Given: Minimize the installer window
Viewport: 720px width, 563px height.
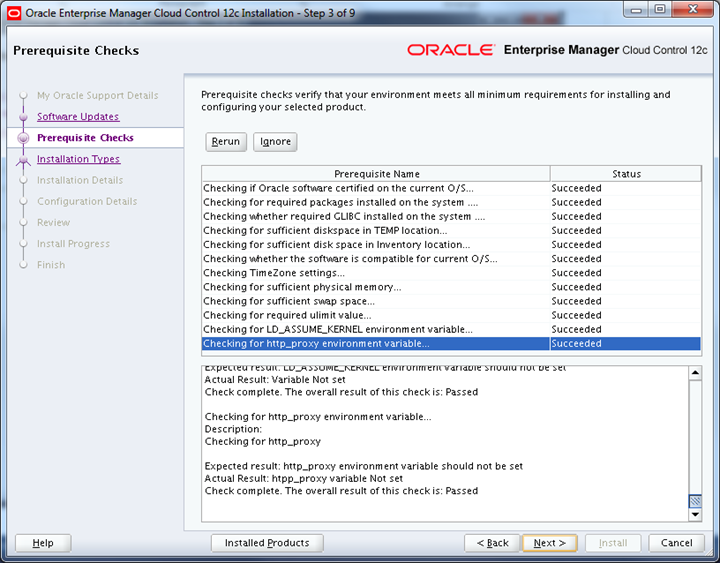Looking at the screenshot, I should pos(636,10).
